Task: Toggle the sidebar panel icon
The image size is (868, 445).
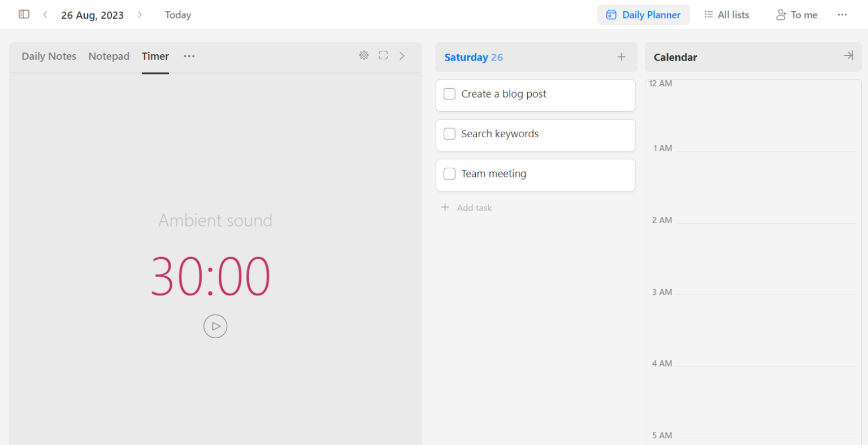Action: click(24, 15)
